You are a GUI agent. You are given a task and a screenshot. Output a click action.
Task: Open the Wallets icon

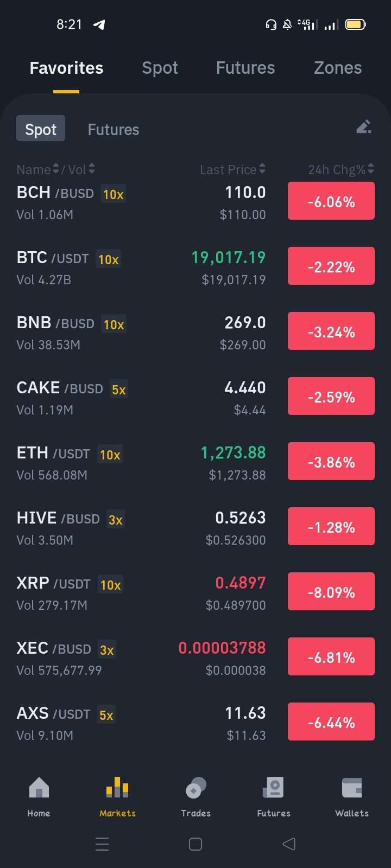[x=352, y=788]
